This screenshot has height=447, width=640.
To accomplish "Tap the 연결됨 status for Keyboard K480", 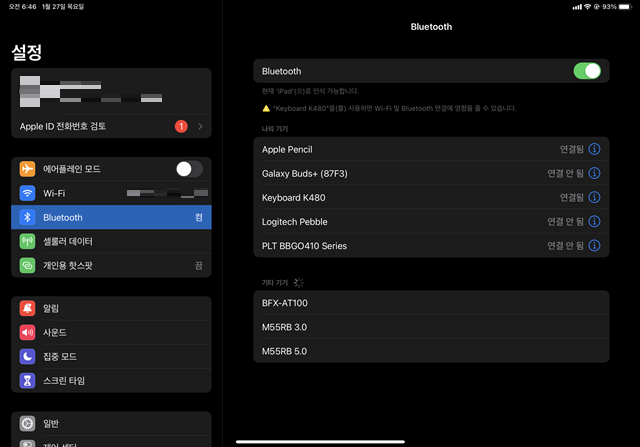I will pos(571,197).
